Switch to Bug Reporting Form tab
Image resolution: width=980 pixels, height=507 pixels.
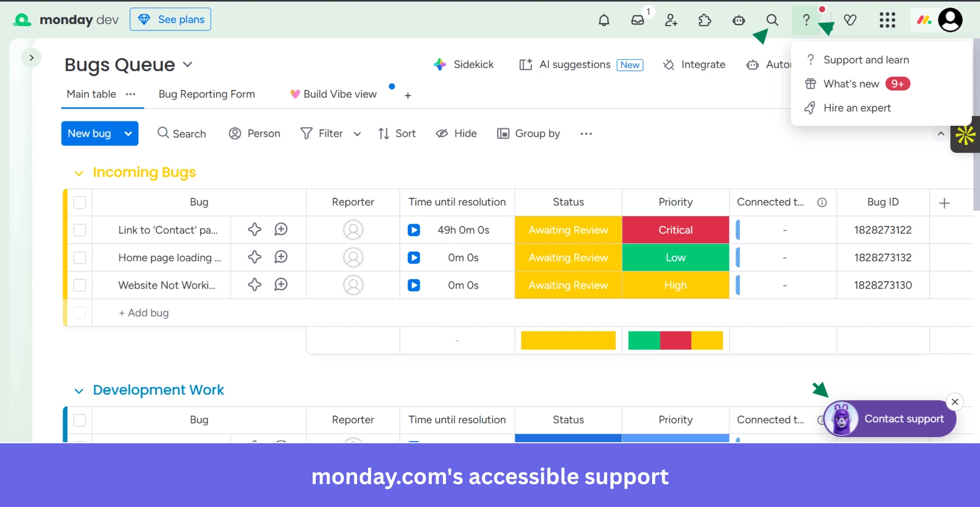click(x=207, y=94)
